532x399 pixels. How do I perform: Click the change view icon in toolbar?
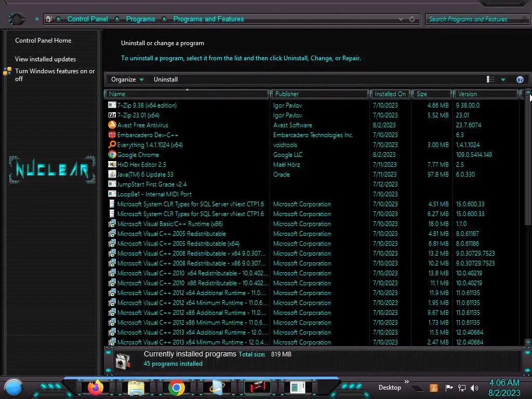click(x=490, y=79)
